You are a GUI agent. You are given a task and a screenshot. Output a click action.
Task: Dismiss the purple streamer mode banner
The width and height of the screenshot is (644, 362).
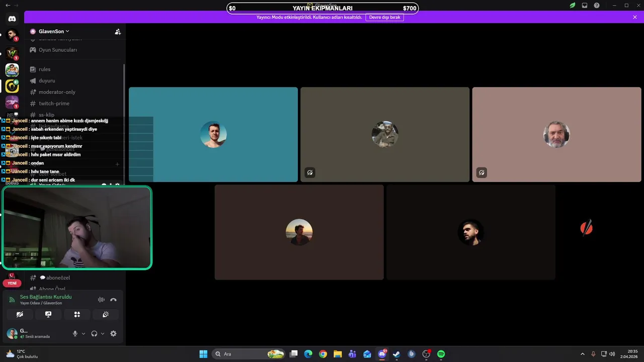[635, 17]
